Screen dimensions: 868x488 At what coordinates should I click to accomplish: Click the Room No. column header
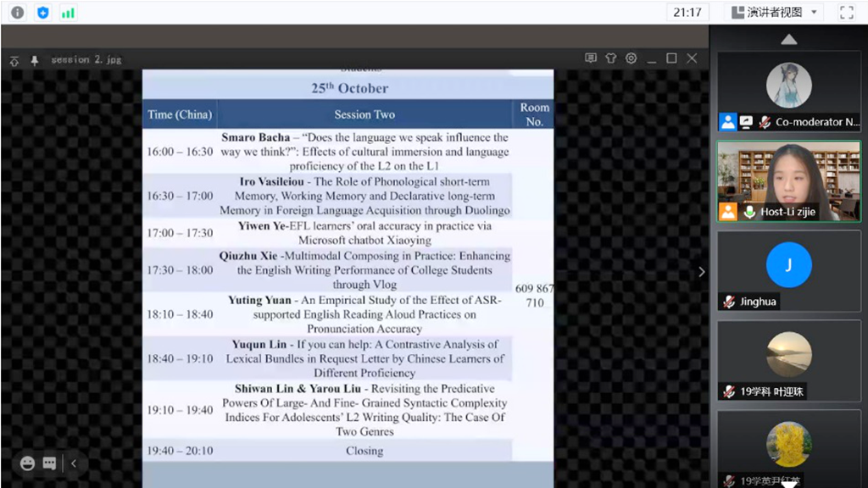click(534, 114)
